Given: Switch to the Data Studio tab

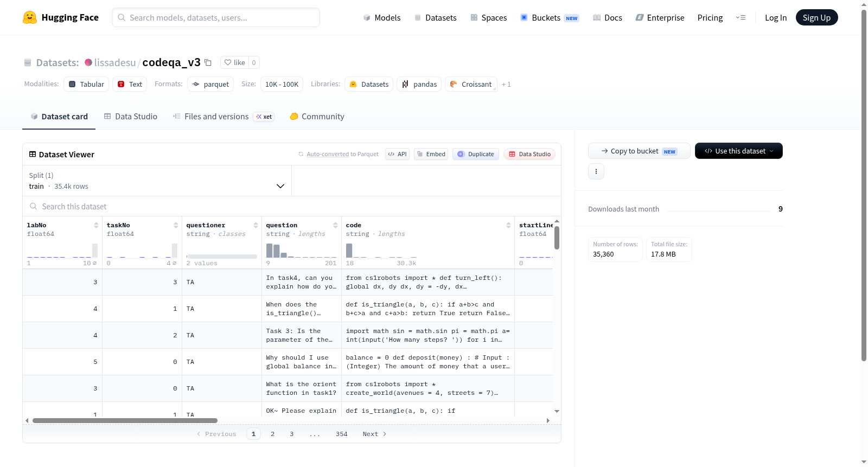Looking at the screenshot, I should click(130, 116).
